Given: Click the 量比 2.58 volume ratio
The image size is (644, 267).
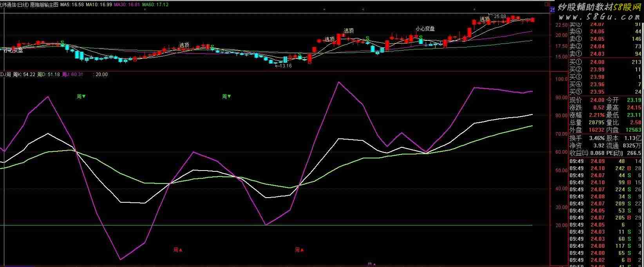Looking at the screenshot, I should click(x=635, y=122).
